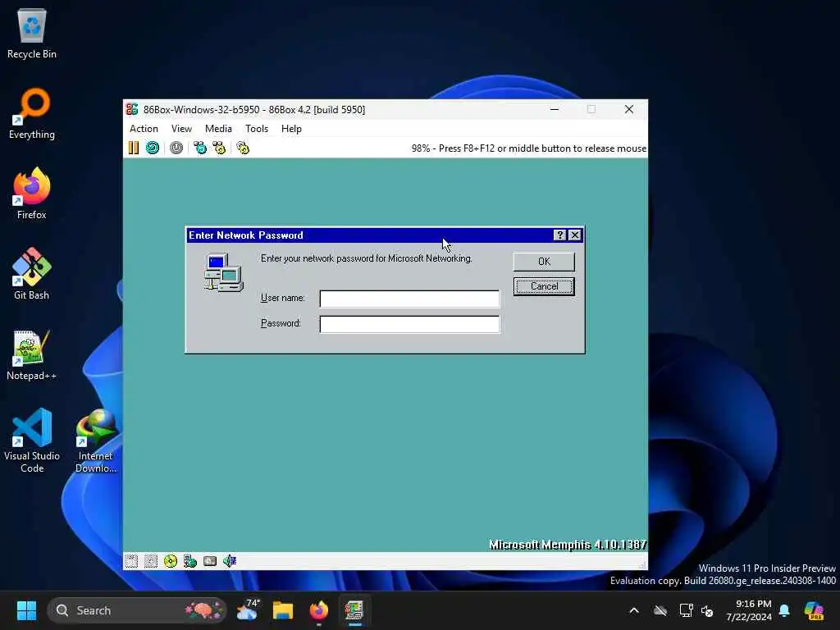840x630 pixels.
Task: Hard reset the emulated machine
Action: tap(153, 148)
